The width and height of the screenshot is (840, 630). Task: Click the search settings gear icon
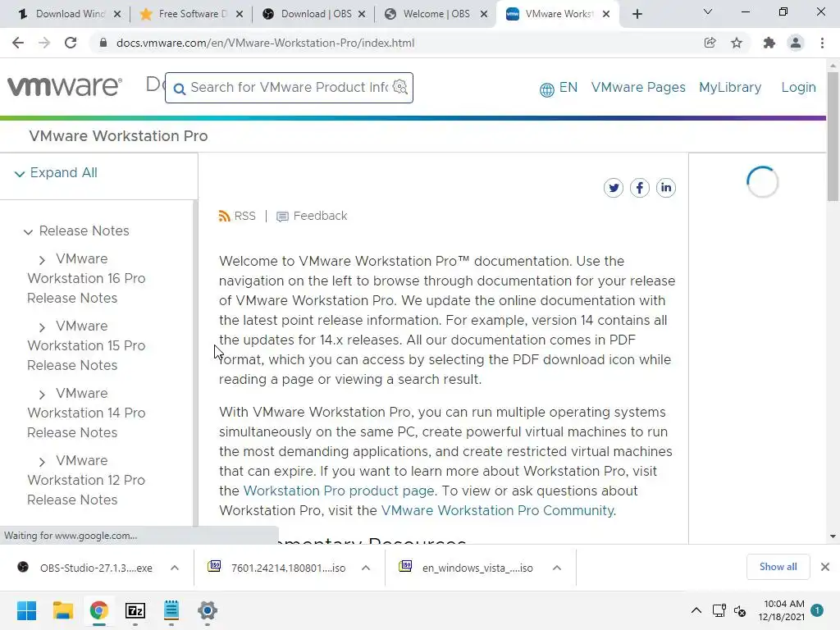400,87
